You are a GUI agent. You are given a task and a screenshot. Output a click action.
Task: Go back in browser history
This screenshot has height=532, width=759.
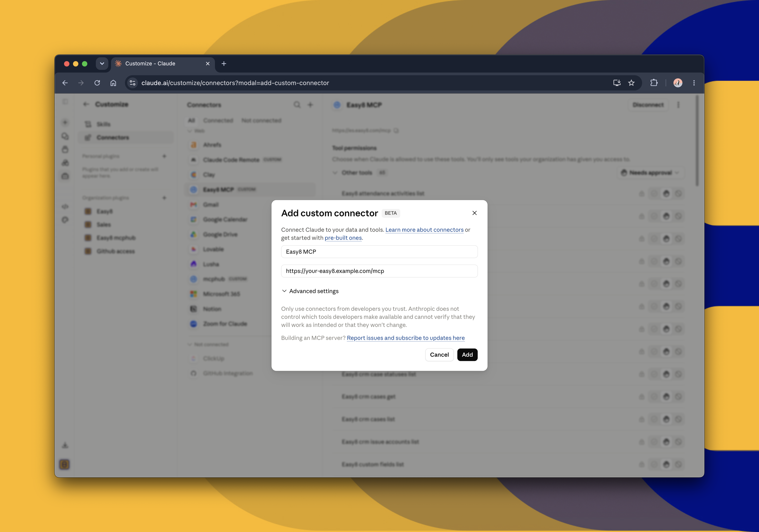[x=65, y=83]
